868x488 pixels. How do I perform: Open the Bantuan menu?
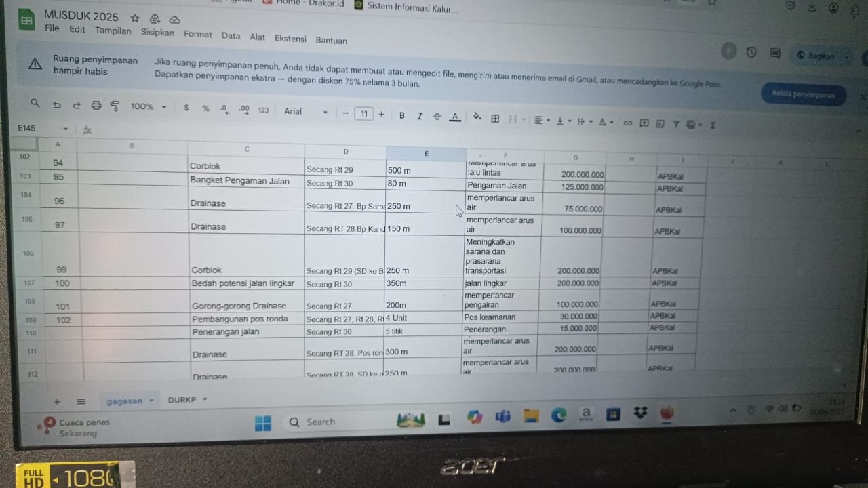click(331, 41)
